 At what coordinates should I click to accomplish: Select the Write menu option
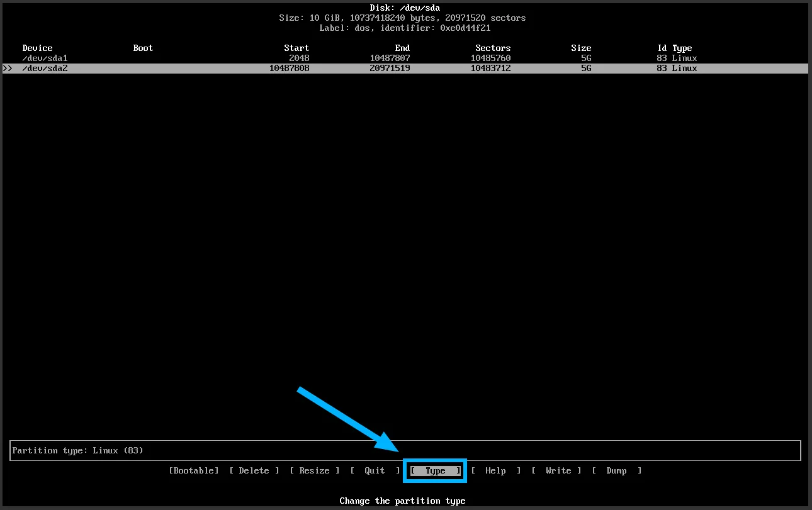556,470
